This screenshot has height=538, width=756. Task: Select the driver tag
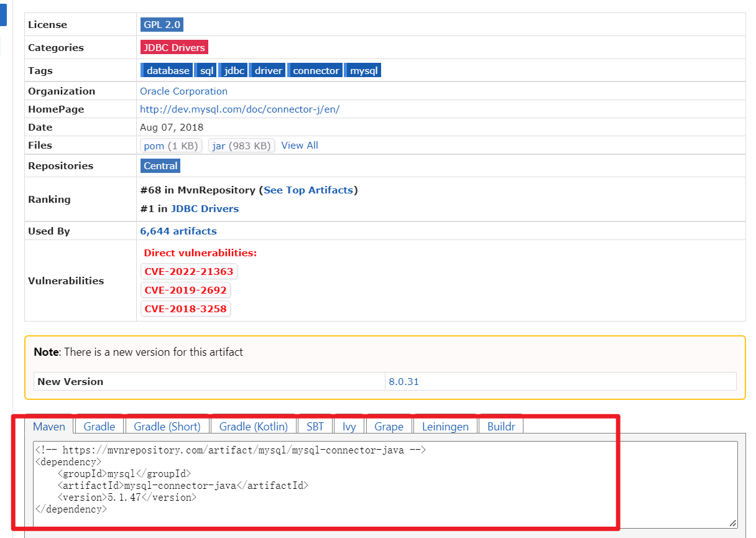(267, 70)
